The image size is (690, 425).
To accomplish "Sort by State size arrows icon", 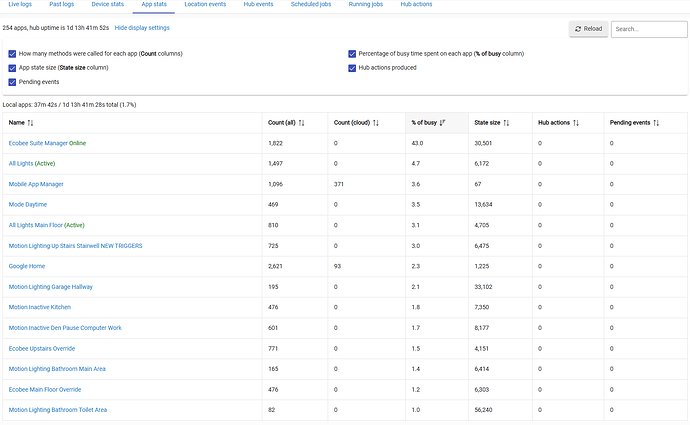I will [507, 122].
